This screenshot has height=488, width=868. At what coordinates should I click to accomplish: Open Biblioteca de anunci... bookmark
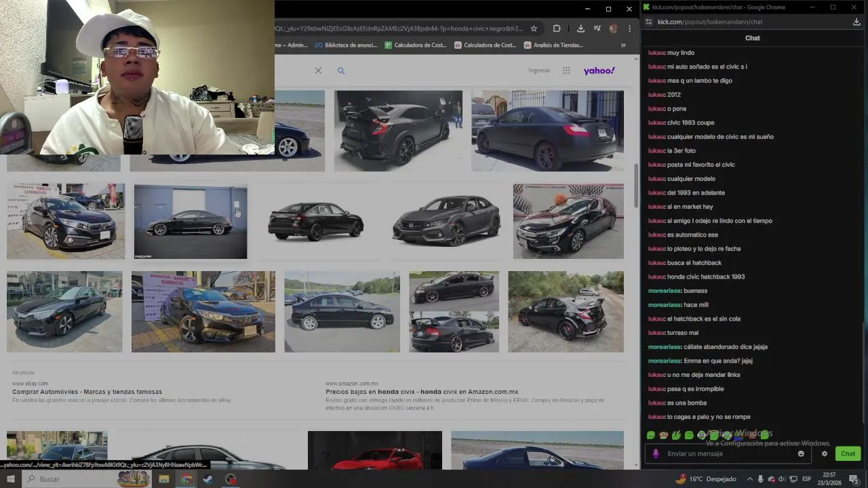[345, 45]
